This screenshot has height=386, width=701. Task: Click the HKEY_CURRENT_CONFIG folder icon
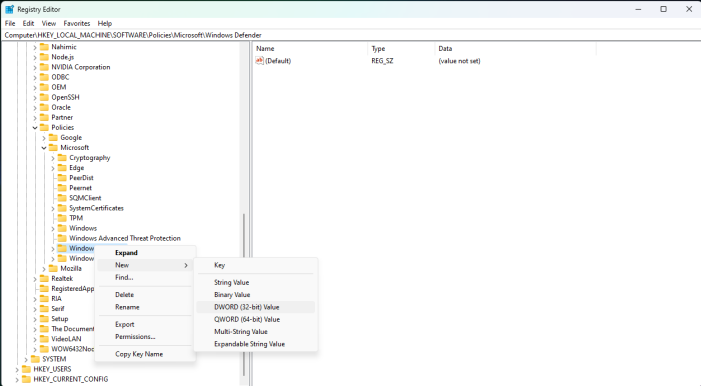pyautogui.click(x=26, y=379)
